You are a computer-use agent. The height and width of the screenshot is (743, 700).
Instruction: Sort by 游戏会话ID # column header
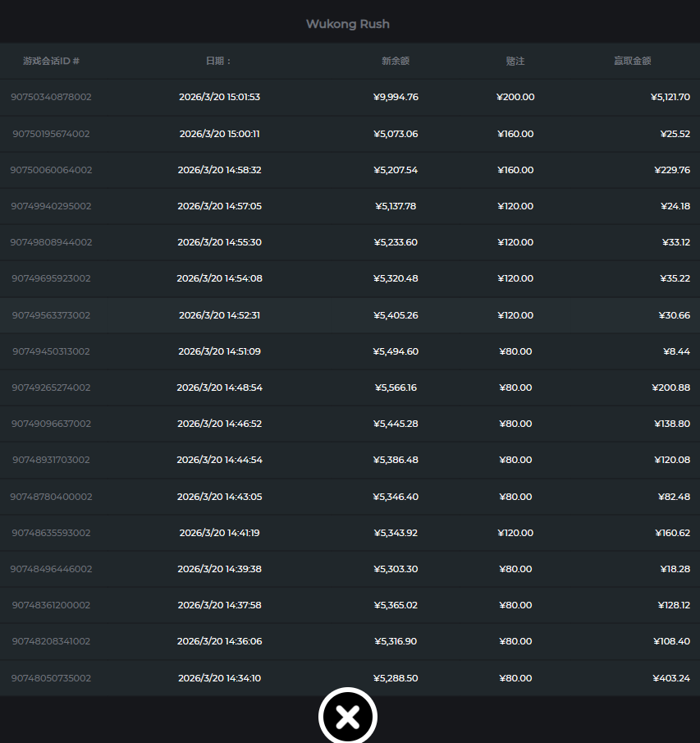[51, 61]
